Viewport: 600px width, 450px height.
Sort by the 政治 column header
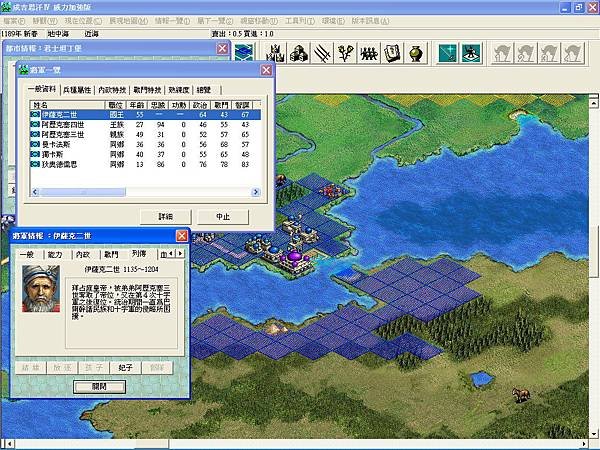click(x=200, y=105)
